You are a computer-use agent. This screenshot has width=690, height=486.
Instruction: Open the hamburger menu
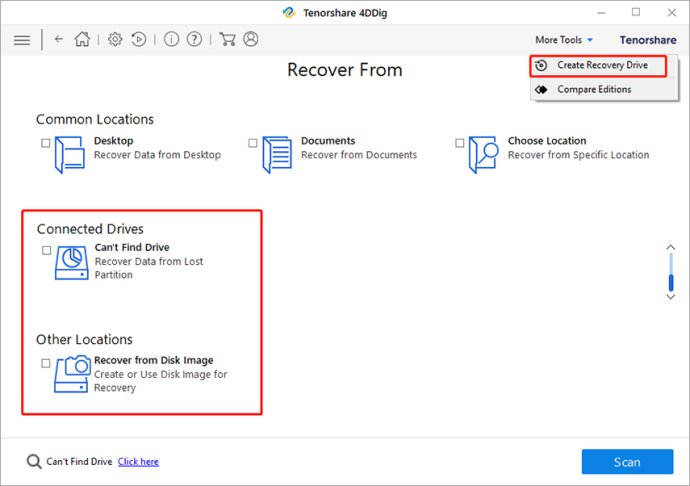point(22,40)
